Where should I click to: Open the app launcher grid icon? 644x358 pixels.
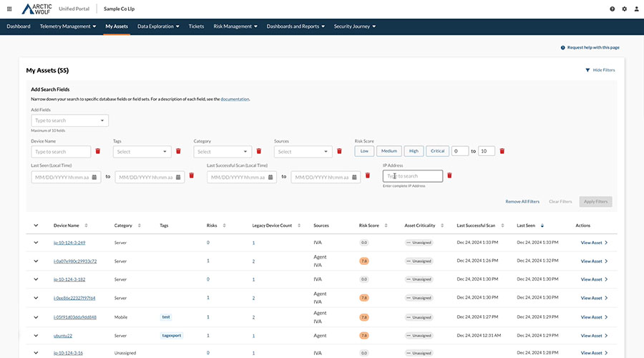click(9, 9)
